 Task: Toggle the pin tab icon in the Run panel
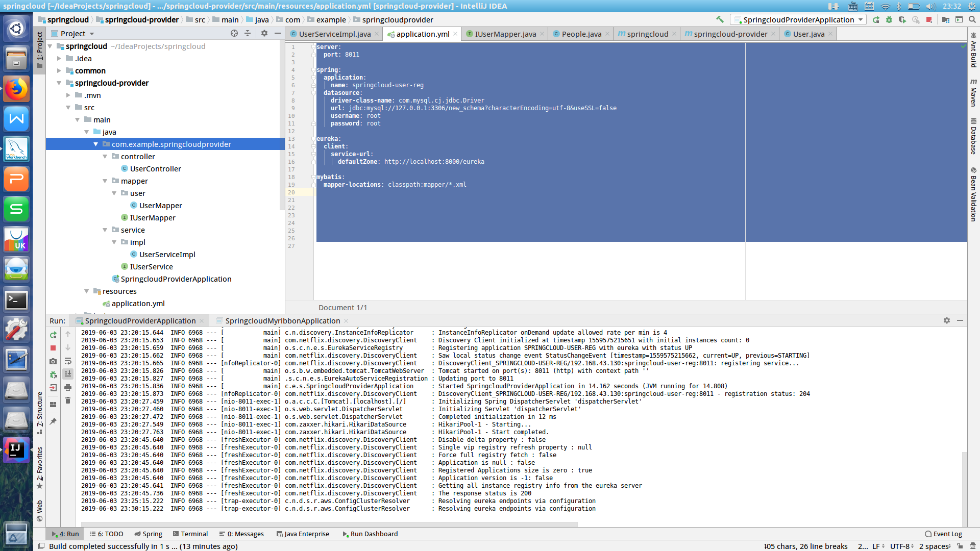(x=53, y=421)
